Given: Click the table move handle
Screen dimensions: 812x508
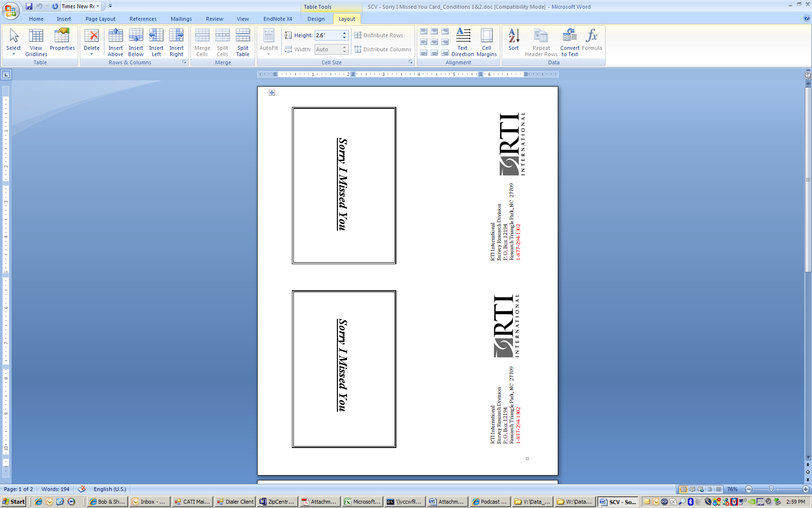Looking at the screenshot, I should click(272, 93).
